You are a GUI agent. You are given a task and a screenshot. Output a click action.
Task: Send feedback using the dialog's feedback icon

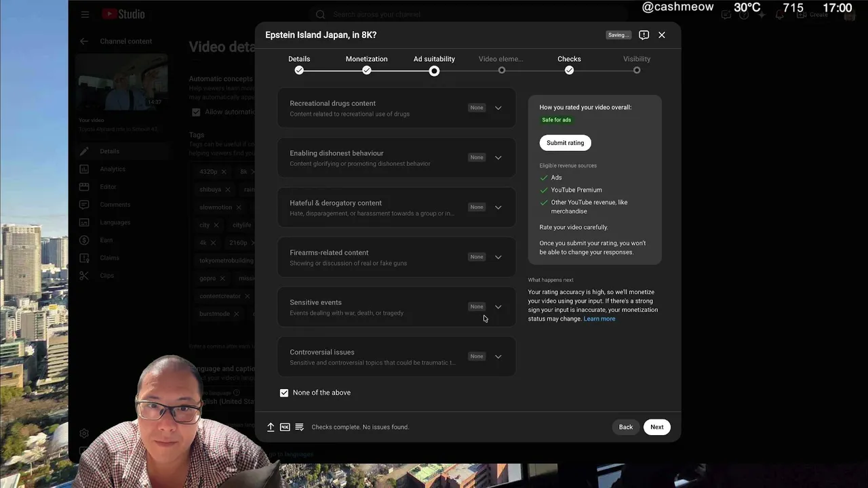644,35
